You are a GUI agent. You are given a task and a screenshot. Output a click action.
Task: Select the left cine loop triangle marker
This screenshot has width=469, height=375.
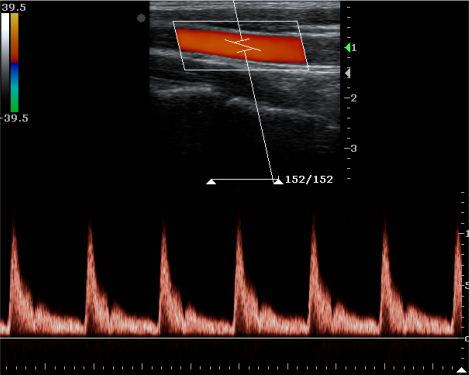[x=211, y=182]
